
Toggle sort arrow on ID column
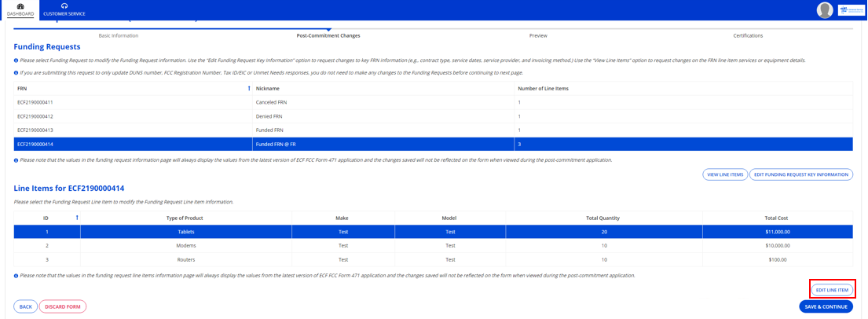click(x=76, y=218)
